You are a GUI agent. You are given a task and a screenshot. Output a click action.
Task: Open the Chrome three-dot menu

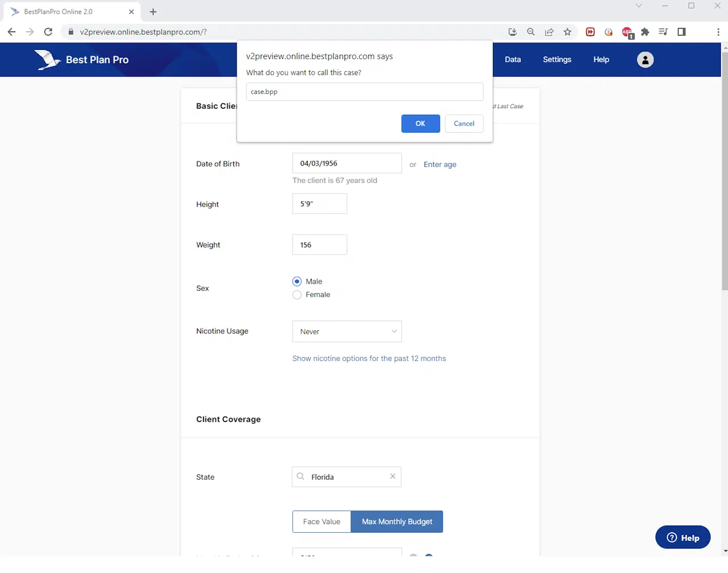pyautogui.click(x=718, y=32)
